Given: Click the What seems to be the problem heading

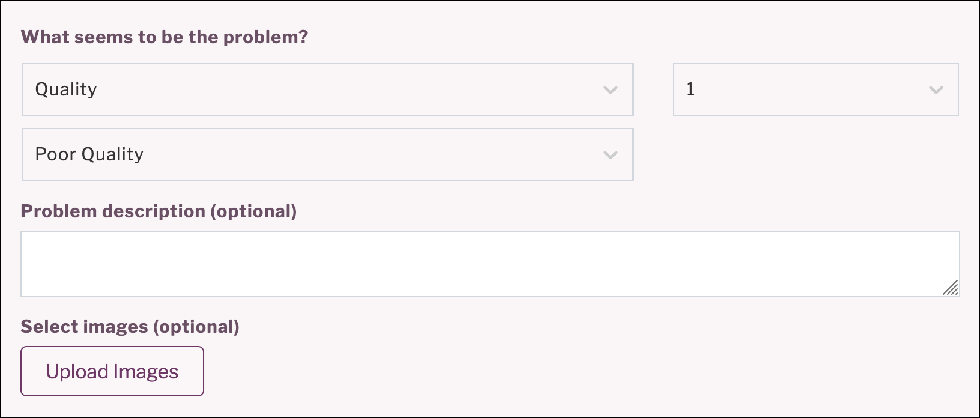Looking at the screenshot, I should tap(164, 37).
